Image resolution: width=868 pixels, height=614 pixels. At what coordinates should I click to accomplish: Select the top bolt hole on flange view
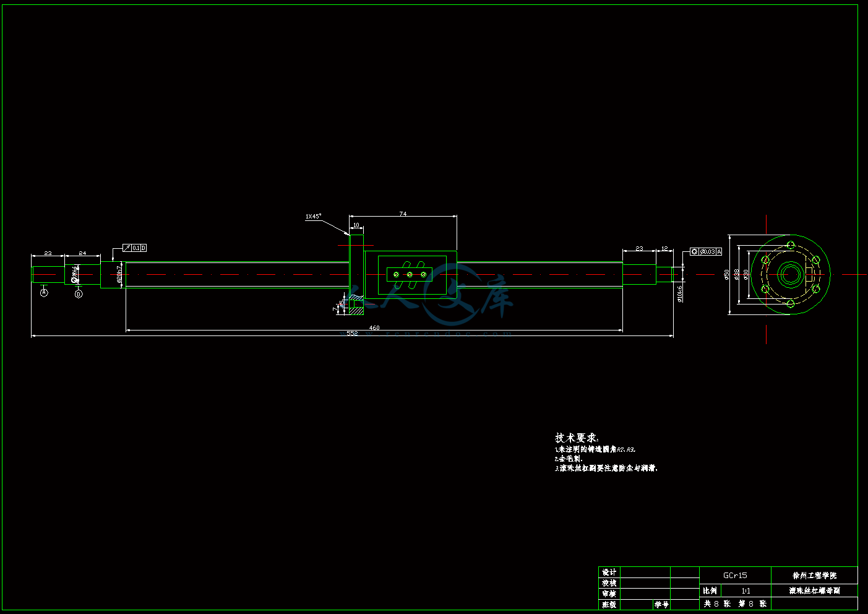pyautogui.click(x=791, y=246)
